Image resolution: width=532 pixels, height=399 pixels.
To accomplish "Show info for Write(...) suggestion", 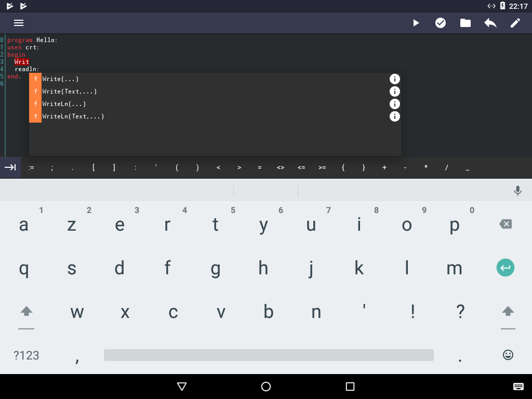I will (395, 79).
